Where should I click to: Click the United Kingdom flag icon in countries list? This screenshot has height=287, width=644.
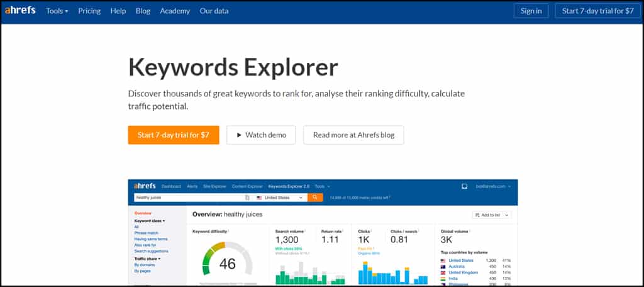pos(443,273)
